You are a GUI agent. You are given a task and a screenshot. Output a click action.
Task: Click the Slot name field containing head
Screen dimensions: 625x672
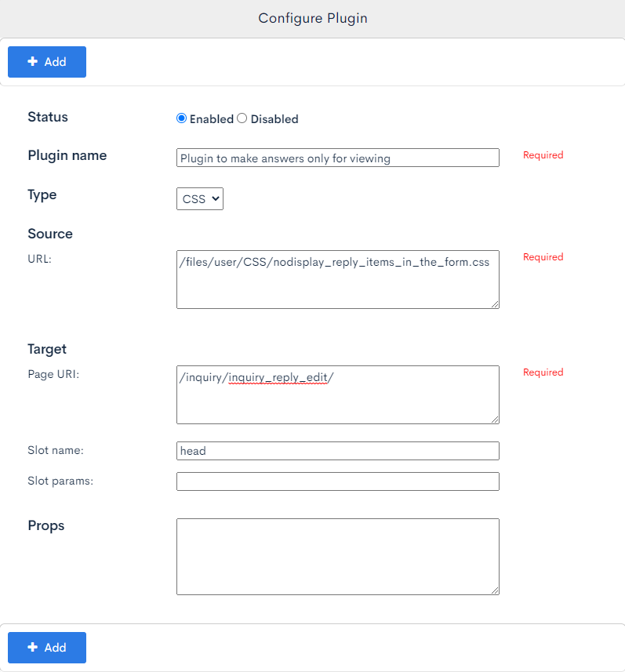337,450
